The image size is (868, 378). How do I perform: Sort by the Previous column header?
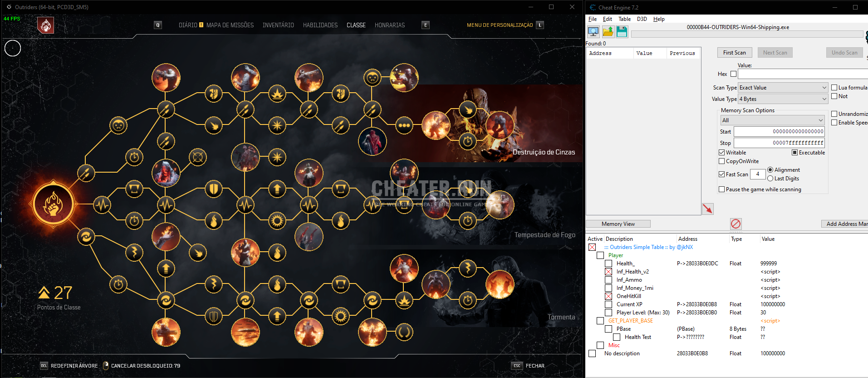pos(682,53)
